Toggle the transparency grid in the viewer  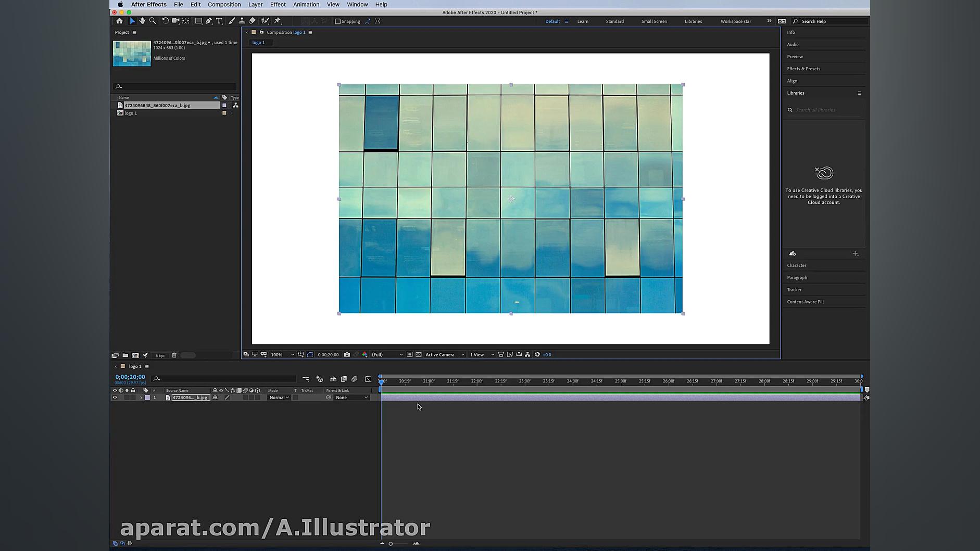click(419, 355)
